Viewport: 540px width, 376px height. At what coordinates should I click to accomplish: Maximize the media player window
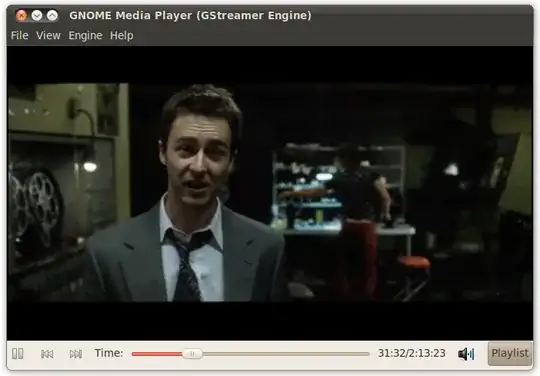[52, 15]
